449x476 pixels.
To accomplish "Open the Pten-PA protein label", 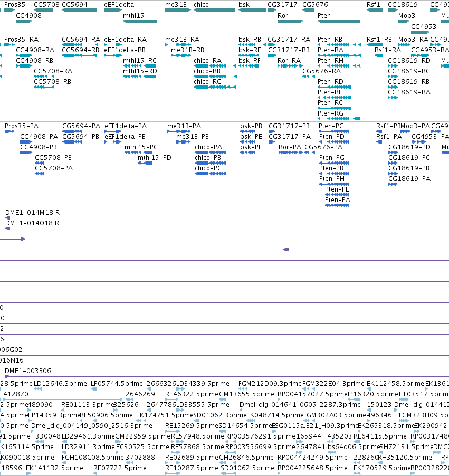I will 338,201.
